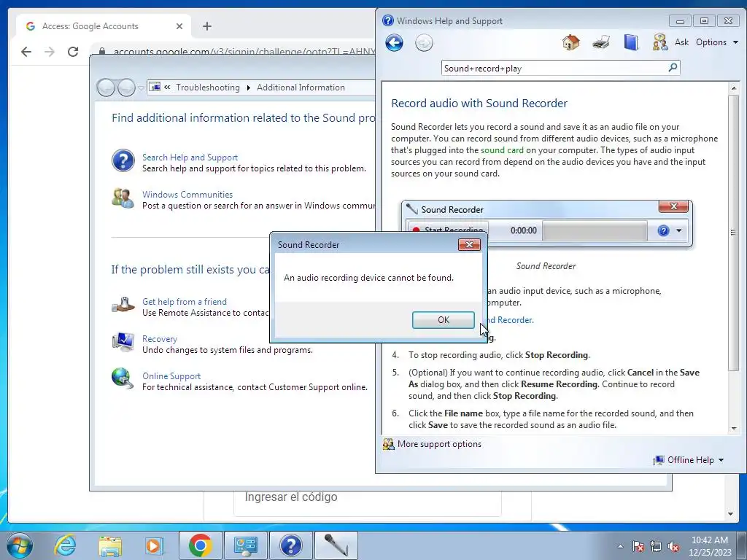Close the Sound Recorder error dialog
The width and height of the screenshot is (747, 560).
[469, 244]
